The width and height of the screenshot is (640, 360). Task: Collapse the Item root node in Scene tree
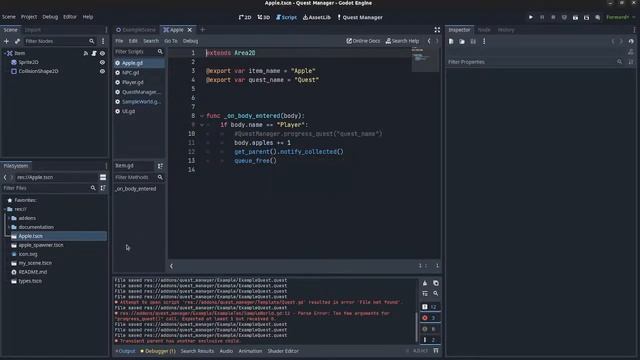point(5,53)
